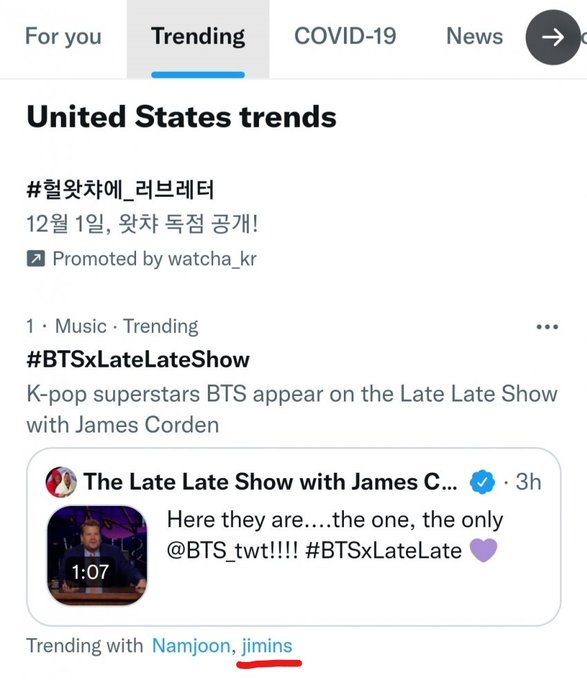
Task: Go to the News tab
Action: [475, 36]
